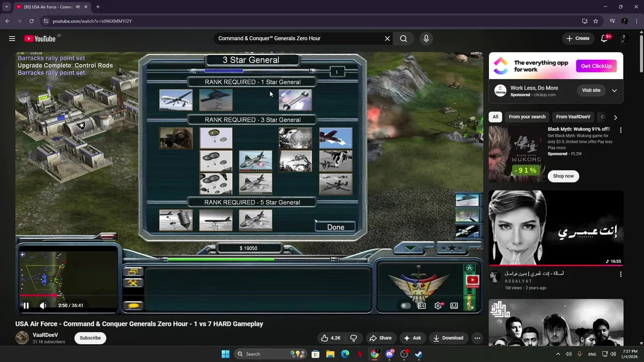Select the parachute bomb 5-star power icon
The image size is (644, 362).
point(176,220)
